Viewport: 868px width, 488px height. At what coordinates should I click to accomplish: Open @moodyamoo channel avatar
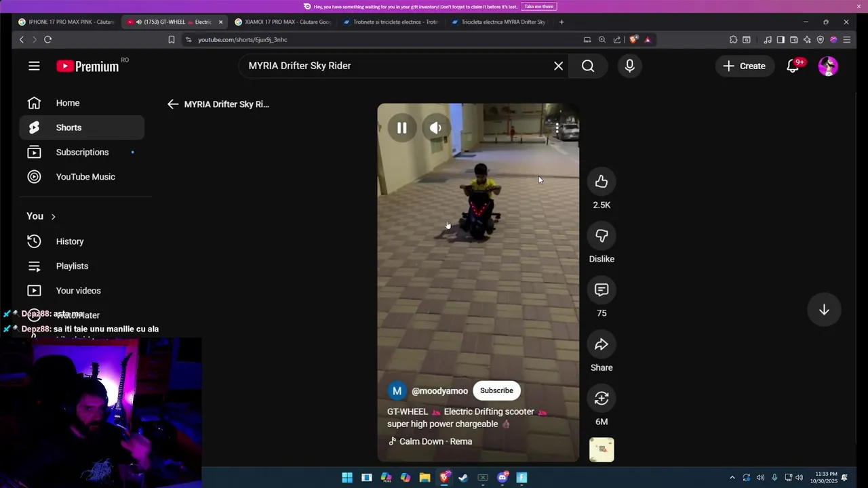397,390
